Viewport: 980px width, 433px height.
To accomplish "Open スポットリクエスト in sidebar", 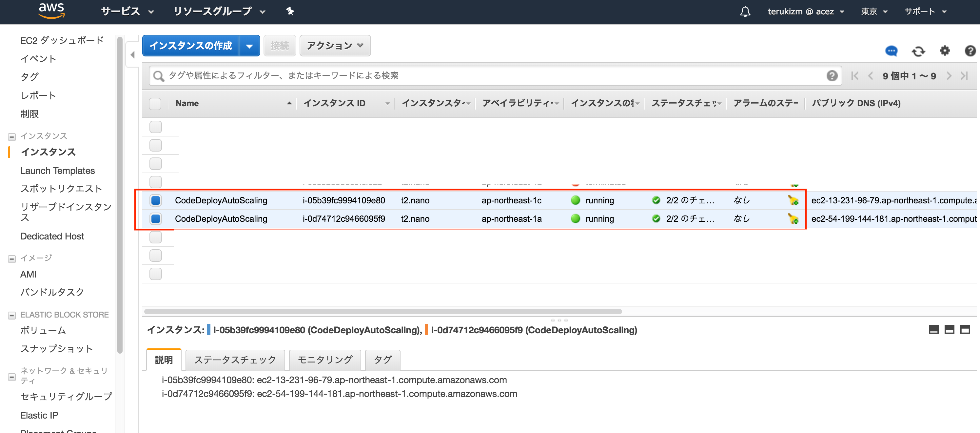I will click(x=61, y=189).
